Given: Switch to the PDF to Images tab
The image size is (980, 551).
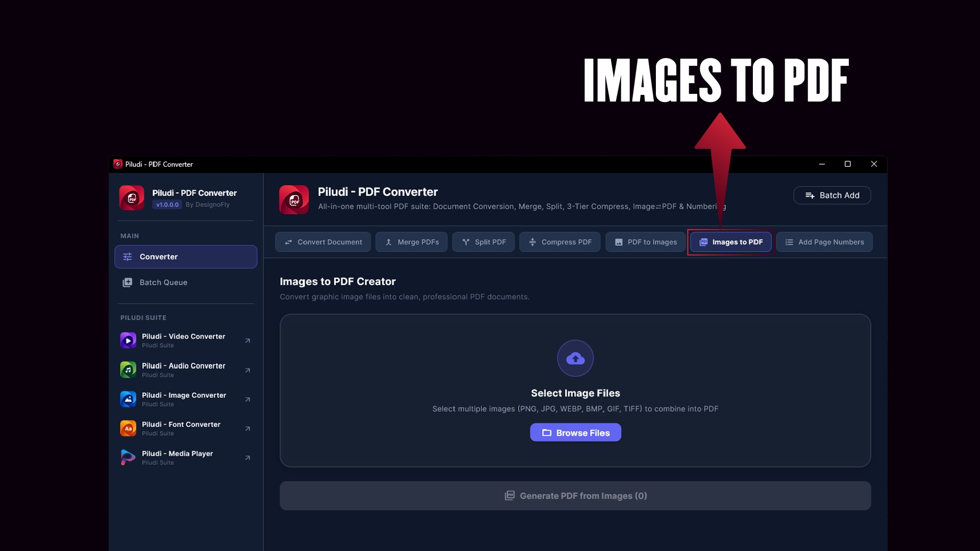Looking at the screenshot, I should (x=646, y=242).
